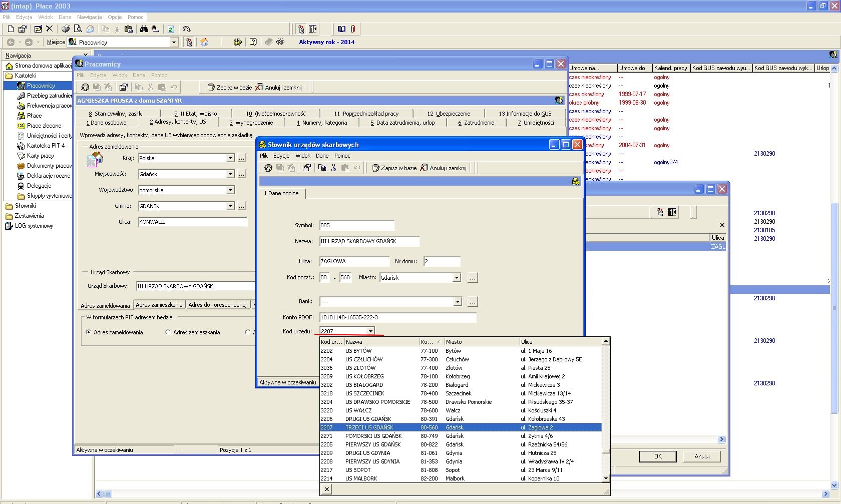
Task: Expand the Bank dropdown list
Action: click(x=458, y=301)
